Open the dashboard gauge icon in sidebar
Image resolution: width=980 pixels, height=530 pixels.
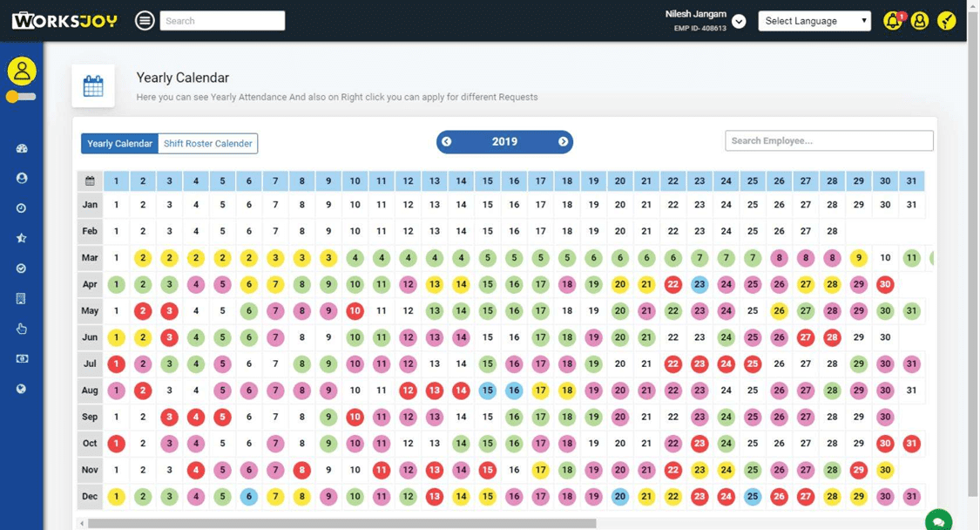[22, 148]
